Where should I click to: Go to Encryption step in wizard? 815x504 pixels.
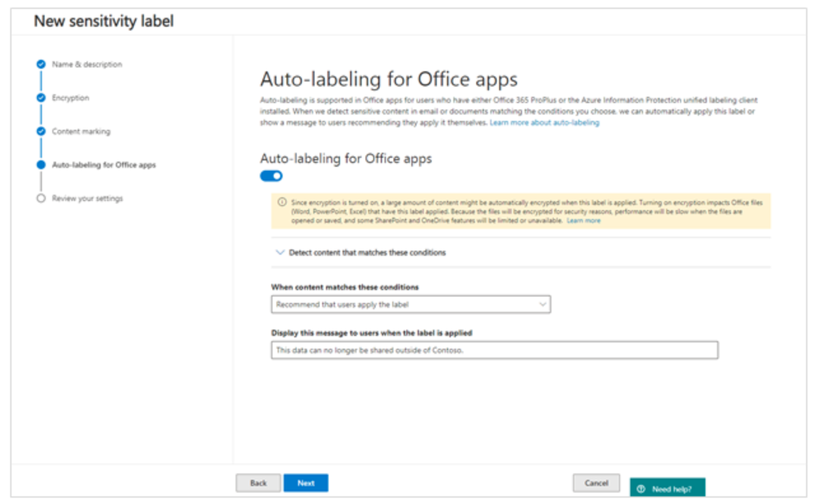coord(71,98)
